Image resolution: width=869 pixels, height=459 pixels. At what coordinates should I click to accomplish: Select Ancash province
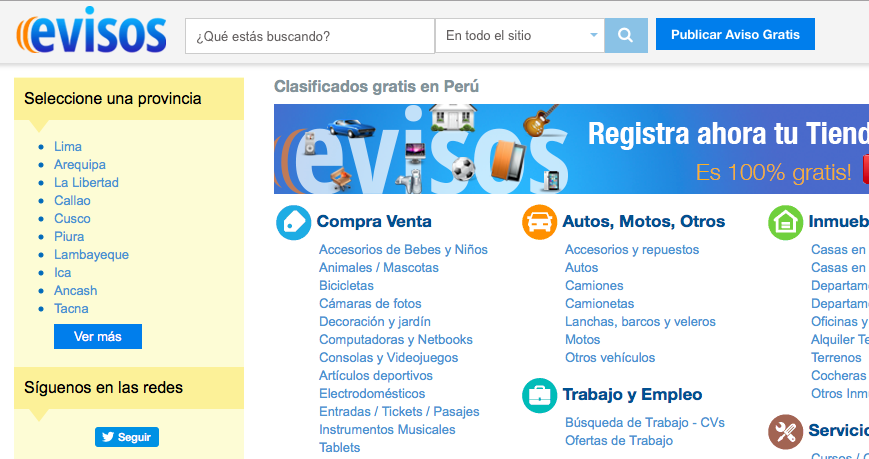(75, 290)
